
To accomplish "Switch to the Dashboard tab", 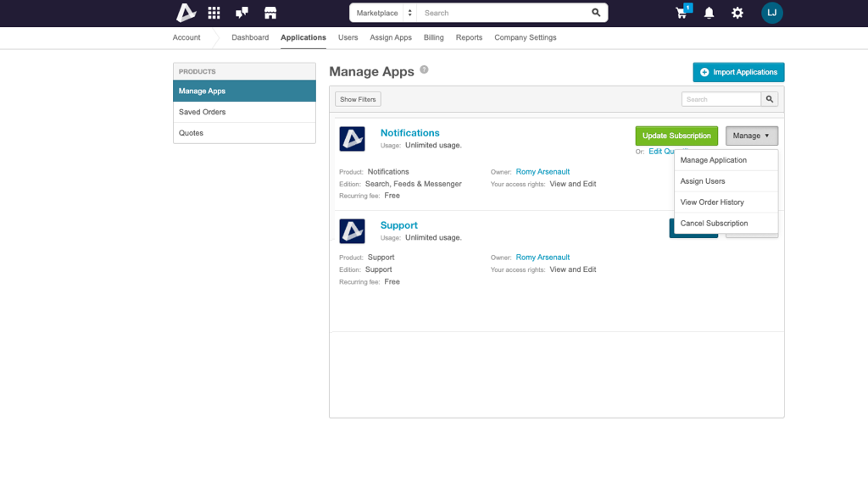I will click(x=250, y=37).
